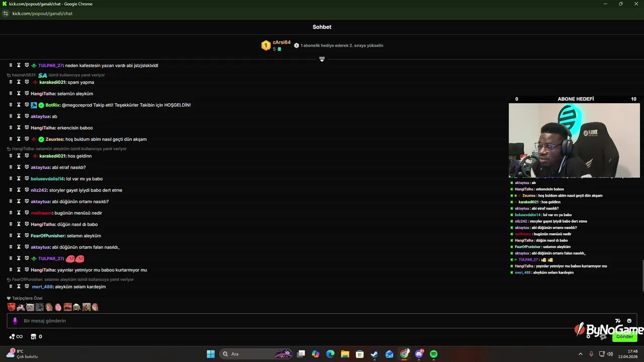Image resolution: width=644 pixels, height=362 pixels.
Task: Open the weather widget showing 8°C
Action: [x=23, y=354]
